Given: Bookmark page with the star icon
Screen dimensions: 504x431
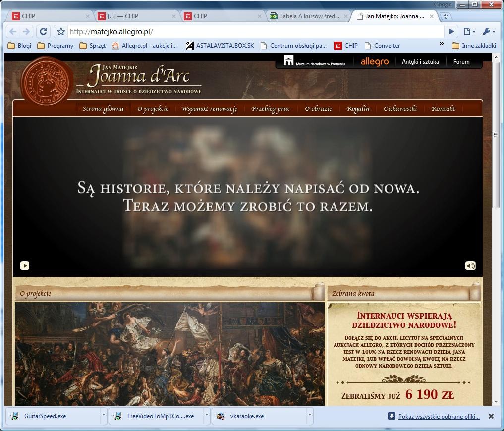Looking at the screenshot, I should [x=61, y=32].
